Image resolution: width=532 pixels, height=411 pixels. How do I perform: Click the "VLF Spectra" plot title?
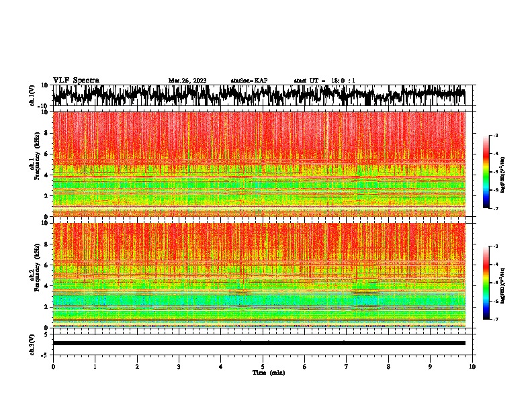coord(76,81)
